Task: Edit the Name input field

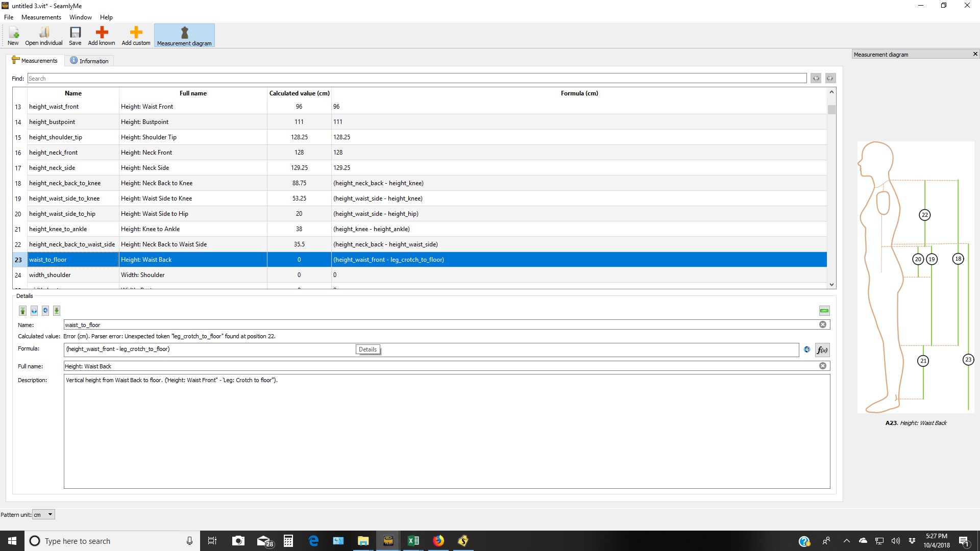Action: 441,324
